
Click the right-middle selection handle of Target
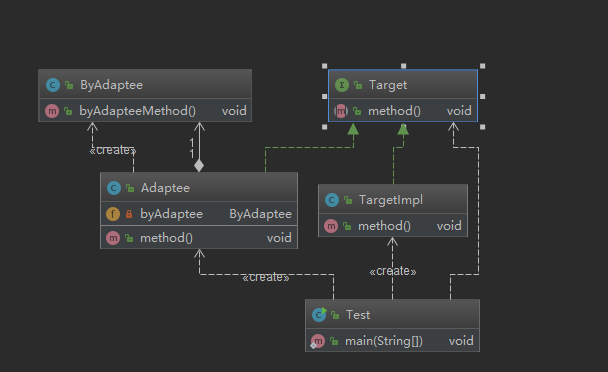pos(482,96)
